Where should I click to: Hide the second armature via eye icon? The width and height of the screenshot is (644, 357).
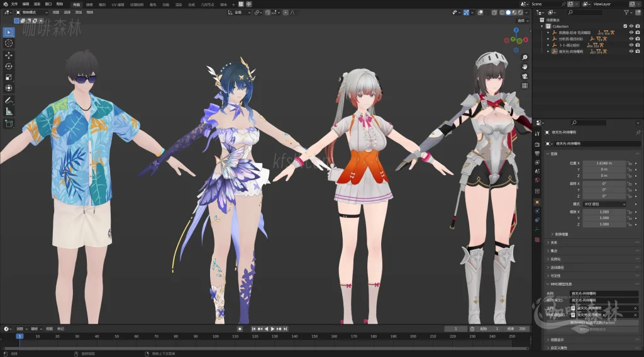point(631,38)
